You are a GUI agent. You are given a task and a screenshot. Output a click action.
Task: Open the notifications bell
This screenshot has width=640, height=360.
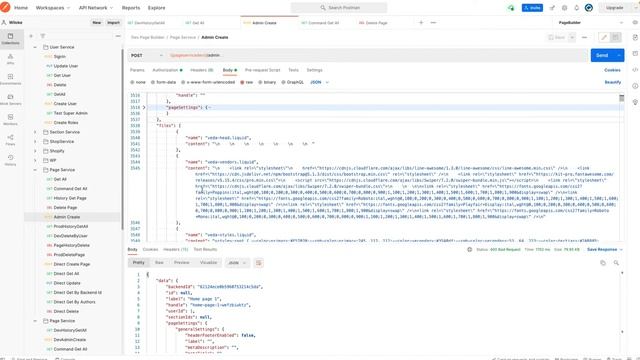(x=576, y=8)
